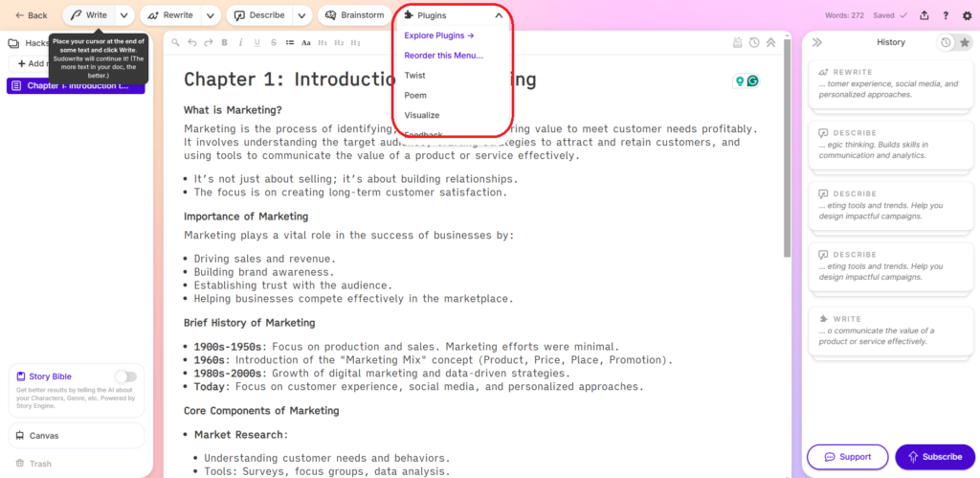The image size is (980, 478).
Task: Open settings via the gear icon
Action: tap(967, 15)
